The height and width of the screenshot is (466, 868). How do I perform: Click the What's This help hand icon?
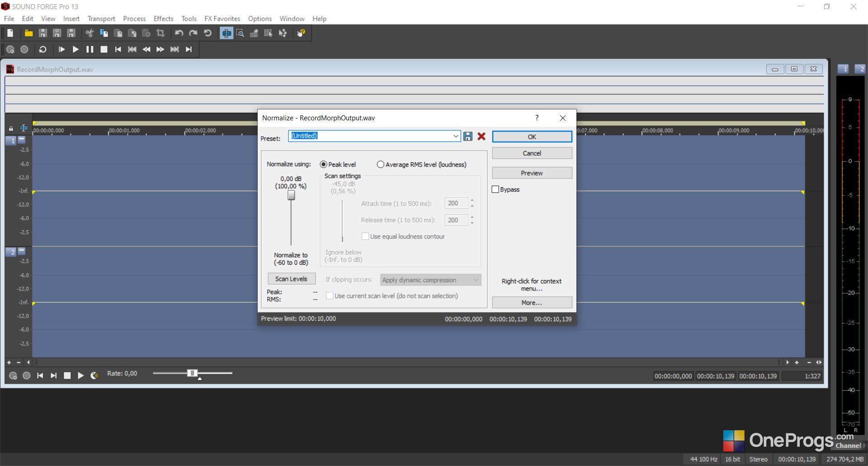coord(301,33)
